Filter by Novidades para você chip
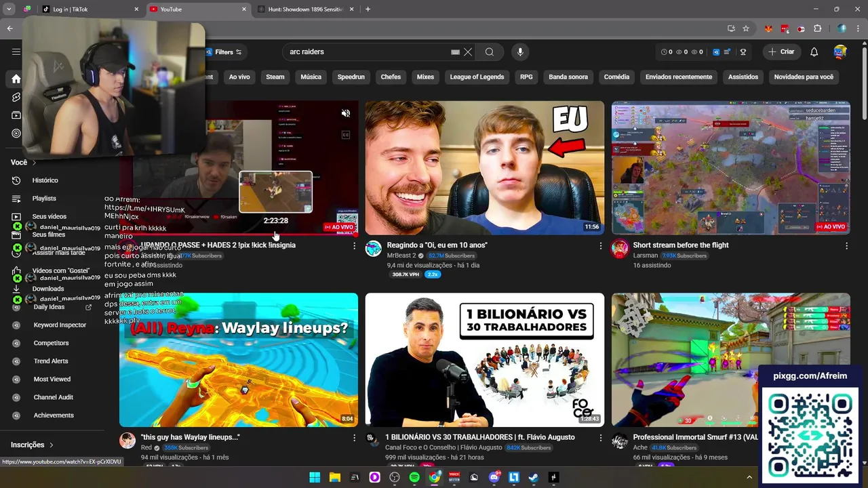 coord(804,77)
